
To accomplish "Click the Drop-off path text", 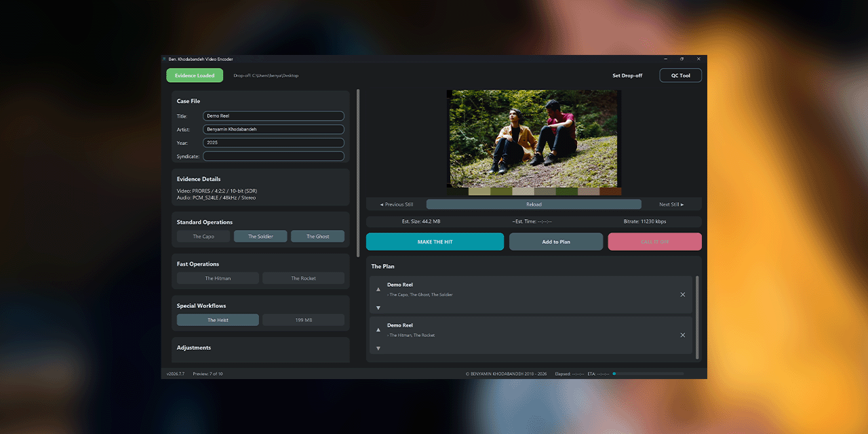I will [266, 76].
